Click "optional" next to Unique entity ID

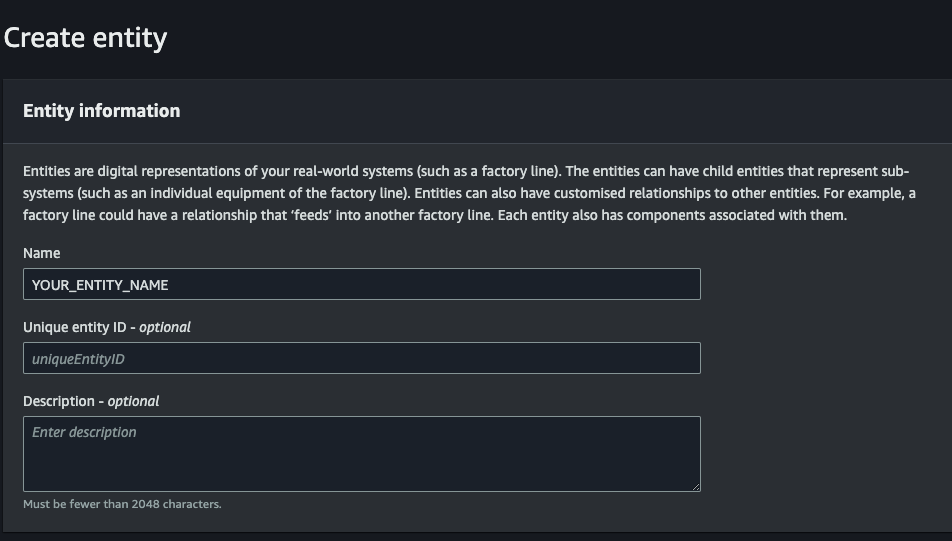[165, 327]
